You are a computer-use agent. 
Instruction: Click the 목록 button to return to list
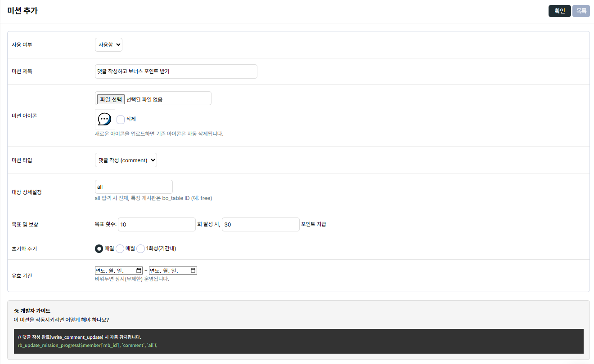point(581,11)
